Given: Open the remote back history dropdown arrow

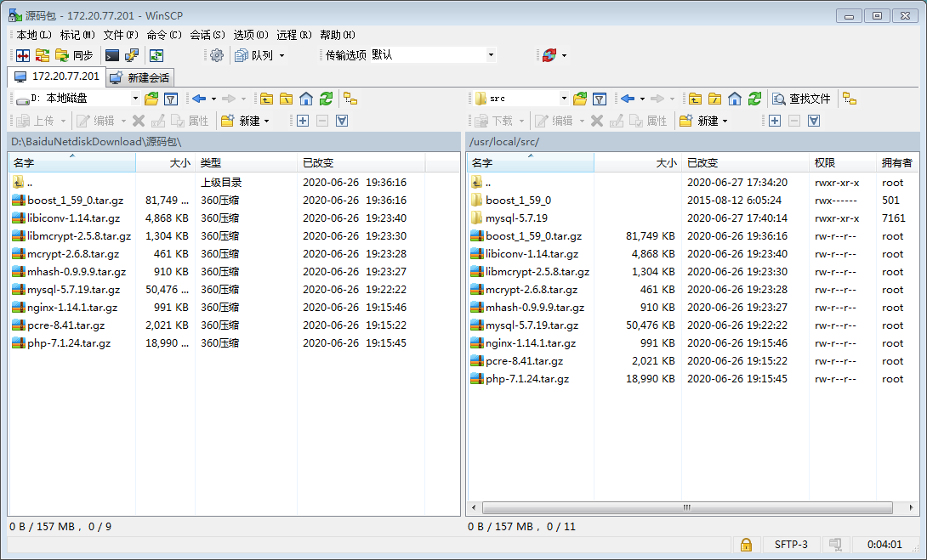Looking at the screenshot, I should point(642,99).
